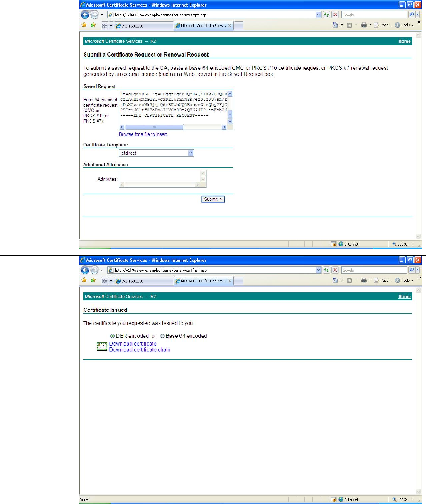Click search magnifier icon in certfnsh.asp window
Image resolution: width=426 pixels, height=504 pixels.
(x=411, y=270)
